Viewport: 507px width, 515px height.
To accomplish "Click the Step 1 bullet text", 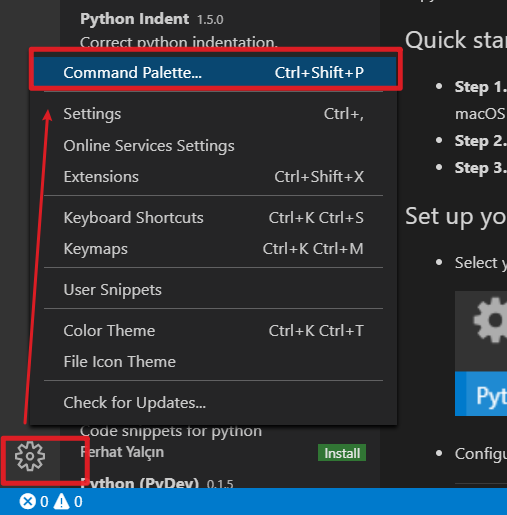I will 481,87.
